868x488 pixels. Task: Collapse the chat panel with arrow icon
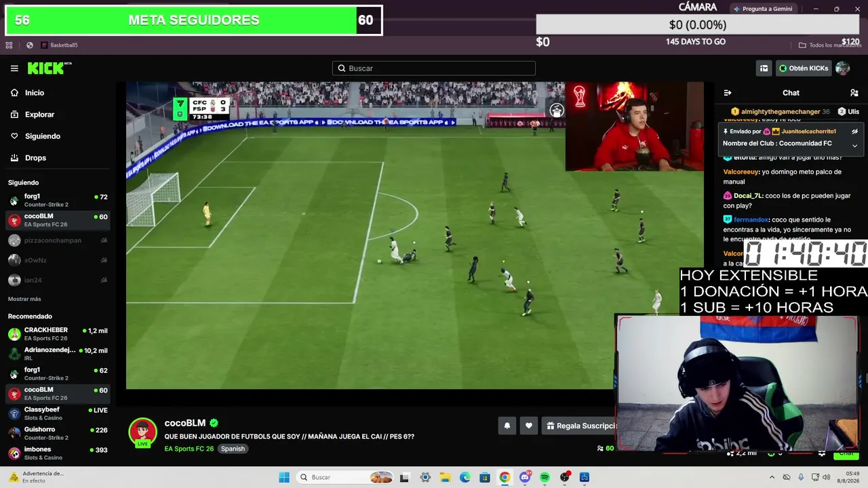tap(728, 93)
